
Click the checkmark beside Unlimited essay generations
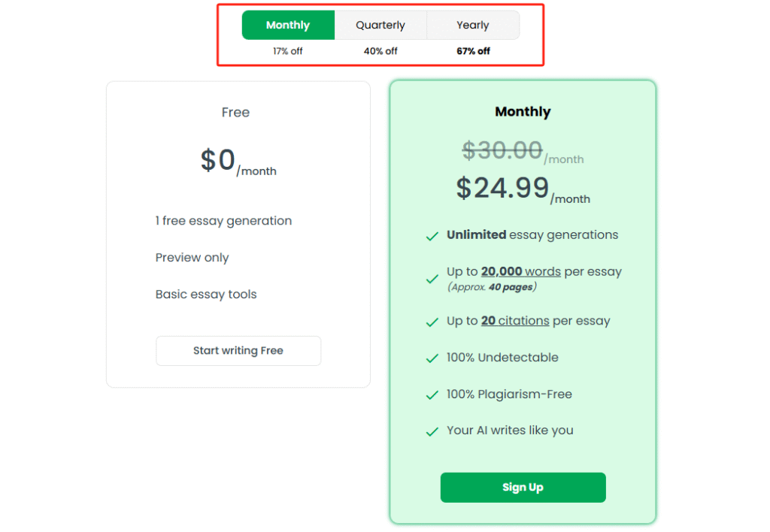click(x=432, y=236)
